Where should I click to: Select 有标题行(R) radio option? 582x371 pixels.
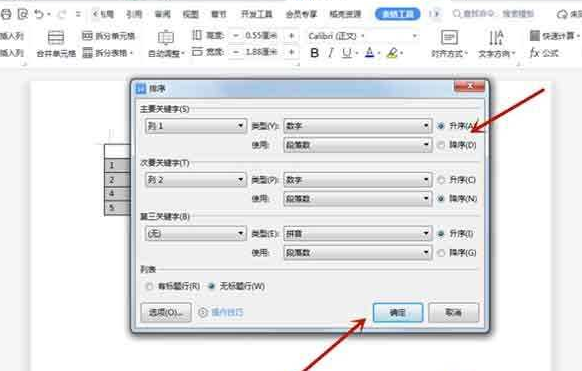[149, 286]
